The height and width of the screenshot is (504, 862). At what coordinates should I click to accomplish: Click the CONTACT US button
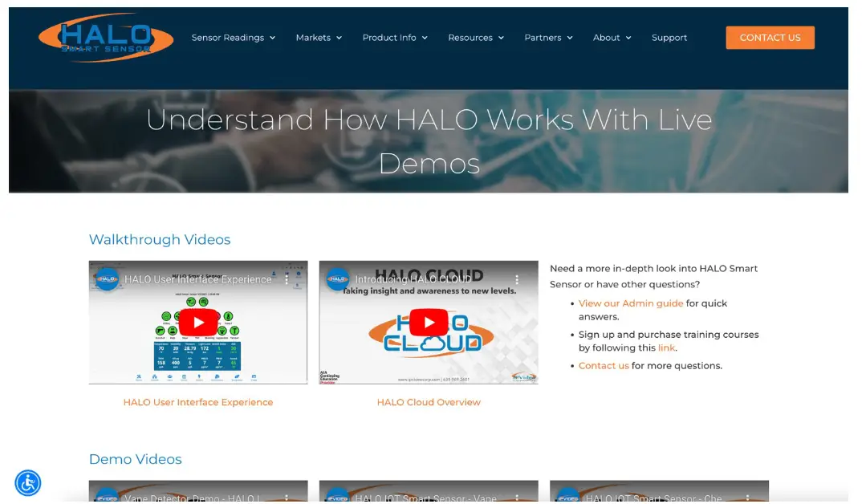(x=769, y=38)
